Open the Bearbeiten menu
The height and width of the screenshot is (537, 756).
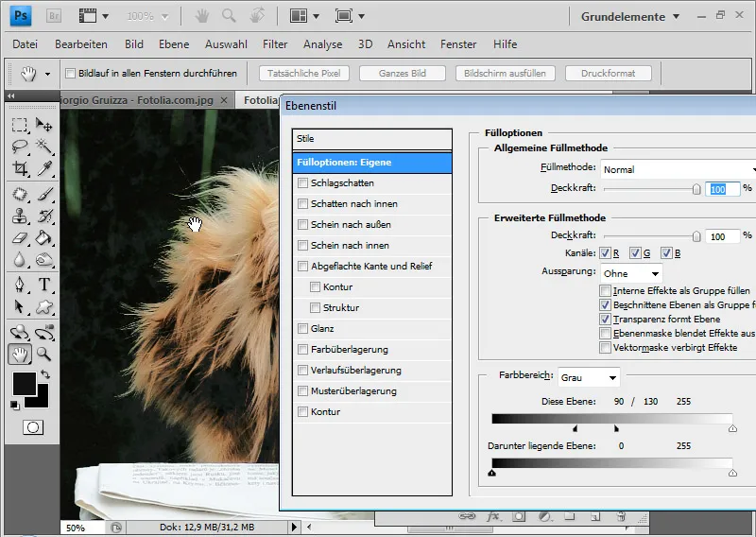point(81,44)
